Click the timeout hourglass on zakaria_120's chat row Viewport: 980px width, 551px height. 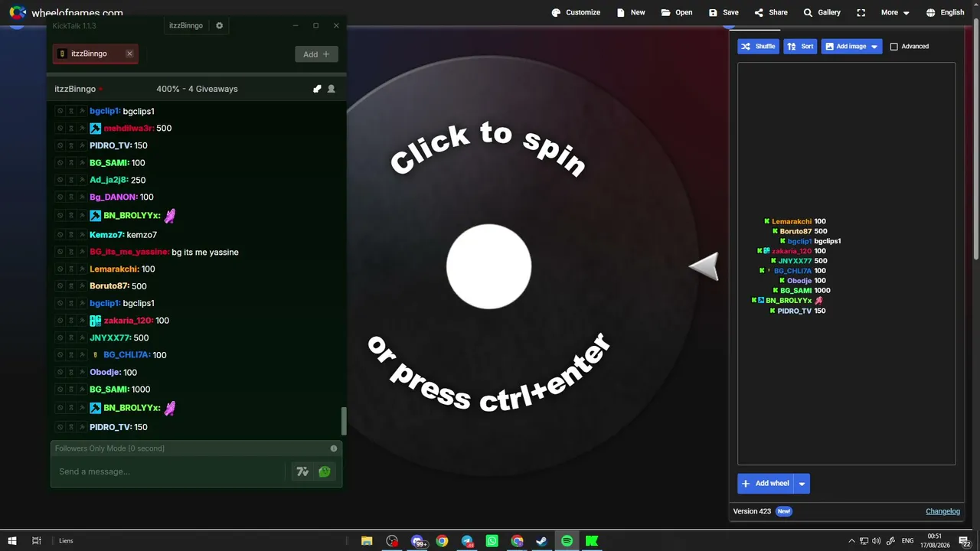click(x=71, y=321)
